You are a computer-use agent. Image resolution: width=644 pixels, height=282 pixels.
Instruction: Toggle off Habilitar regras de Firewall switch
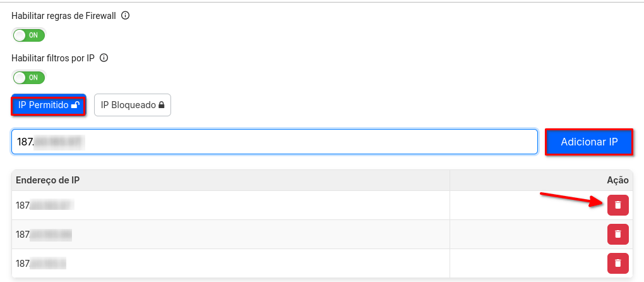click(29, 35)
